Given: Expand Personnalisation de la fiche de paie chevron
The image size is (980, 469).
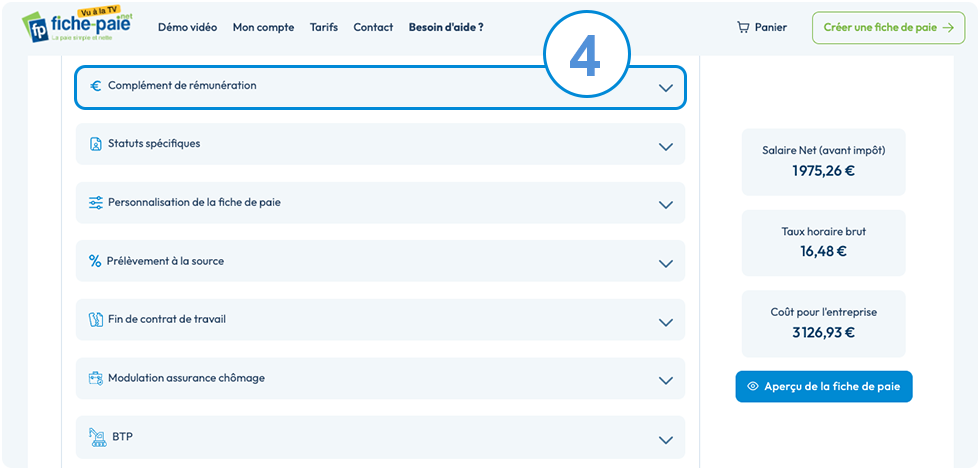Looking at the screenshot, I should tap(666, 205).
